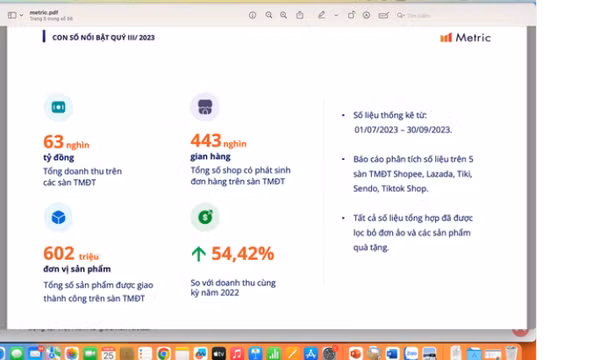Click the metric.pdf document title
The height and width of the screenshot is (360, 600).
click(44, 13)
